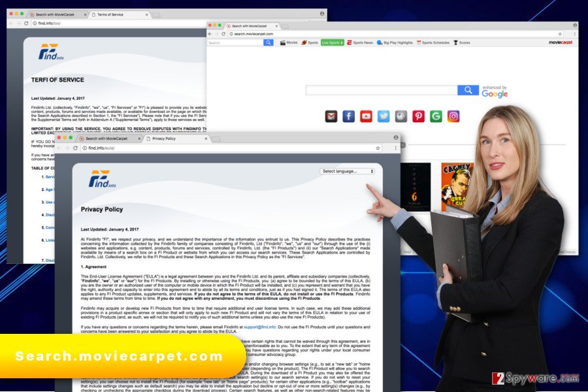Open Scores with the trophy icon
This screenshot has width=588, height=392.
tap(462, 42)
